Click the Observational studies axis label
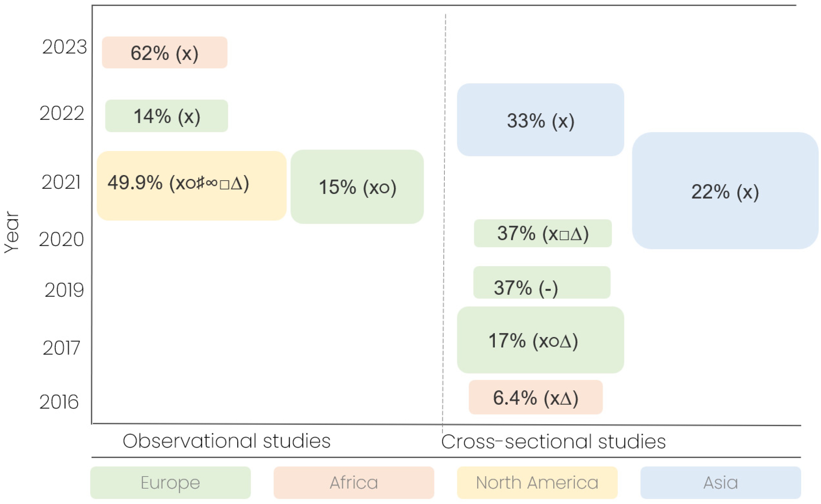The height and width of the screenshot is (504, 821). 226,441
